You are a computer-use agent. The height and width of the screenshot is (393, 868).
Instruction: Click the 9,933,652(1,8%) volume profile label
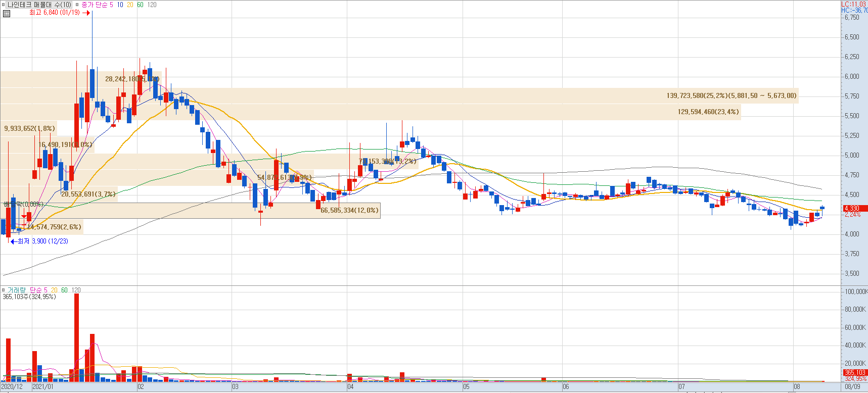(x=29, y=128)
